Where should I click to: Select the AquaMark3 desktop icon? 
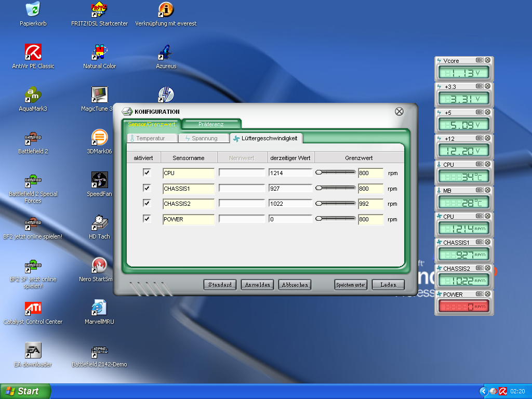point(33,99)
